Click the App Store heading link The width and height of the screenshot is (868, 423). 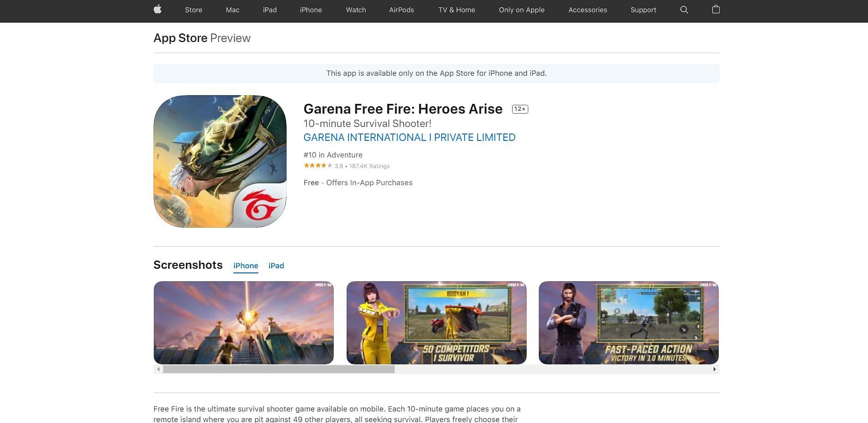[180, 38]
